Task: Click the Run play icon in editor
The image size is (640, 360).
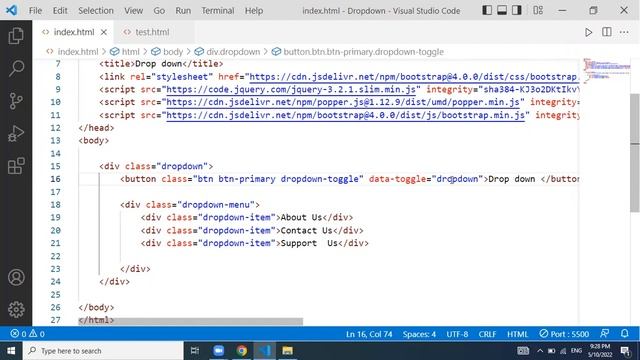Action: tap(588, 32)
